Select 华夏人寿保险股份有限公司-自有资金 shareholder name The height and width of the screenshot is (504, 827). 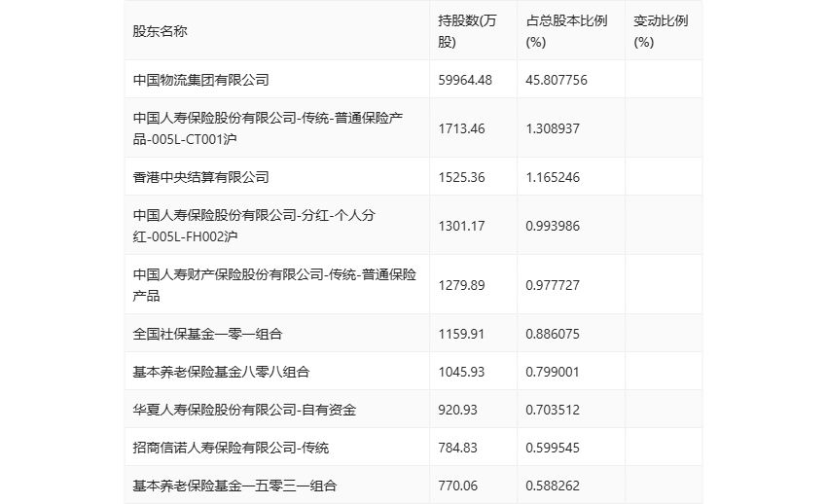[244, 410]
